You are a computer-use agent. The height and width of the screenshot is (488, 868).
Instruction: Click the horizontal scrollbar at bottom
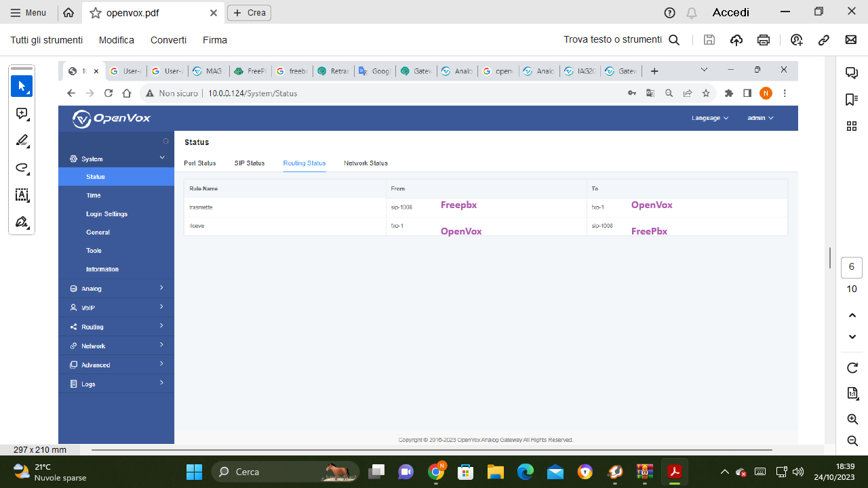click(431, 449)
